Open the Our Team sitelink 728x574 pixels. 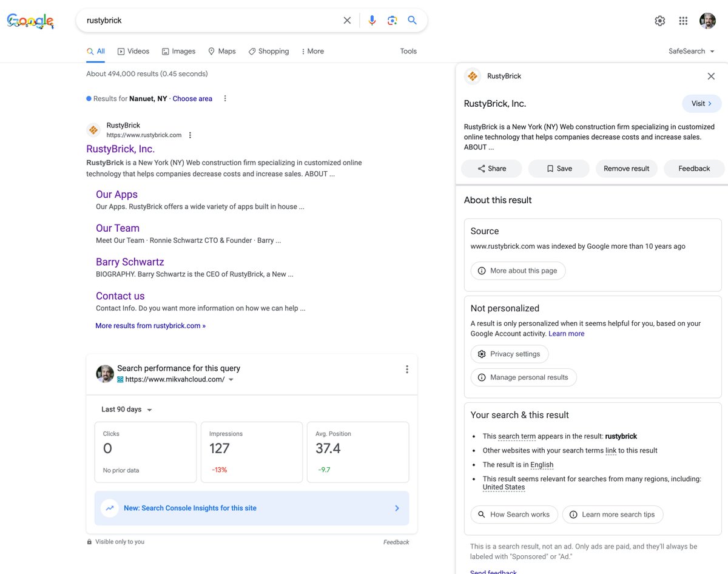[118, 228]
